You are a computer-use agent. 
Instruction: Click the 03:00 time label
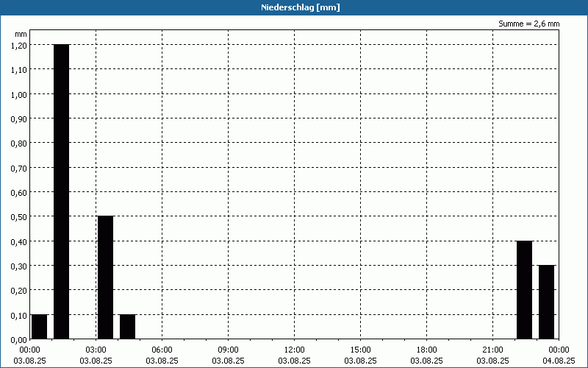[x=96, y=350]
